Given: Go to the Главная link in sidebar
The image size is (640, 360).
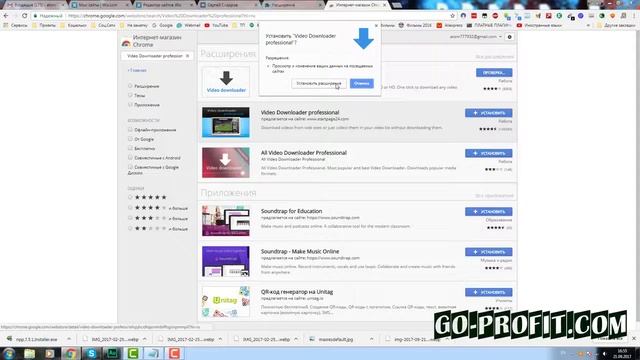Looking at the screenshot, I should 137,71.
